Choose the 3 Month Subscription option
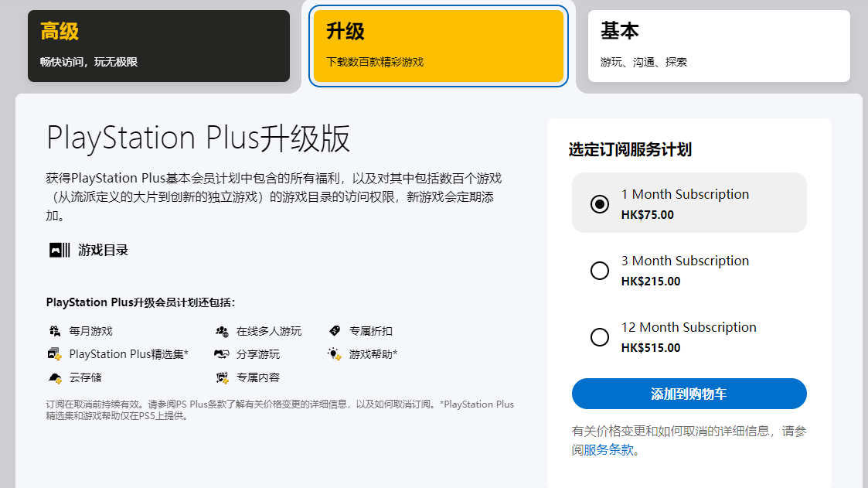 pos(599,271)
